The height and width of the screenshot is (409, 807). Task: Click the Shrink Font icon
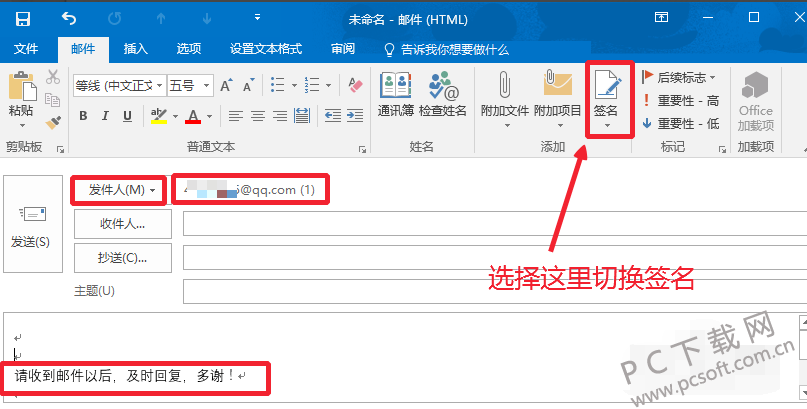[x=249, y=85]
